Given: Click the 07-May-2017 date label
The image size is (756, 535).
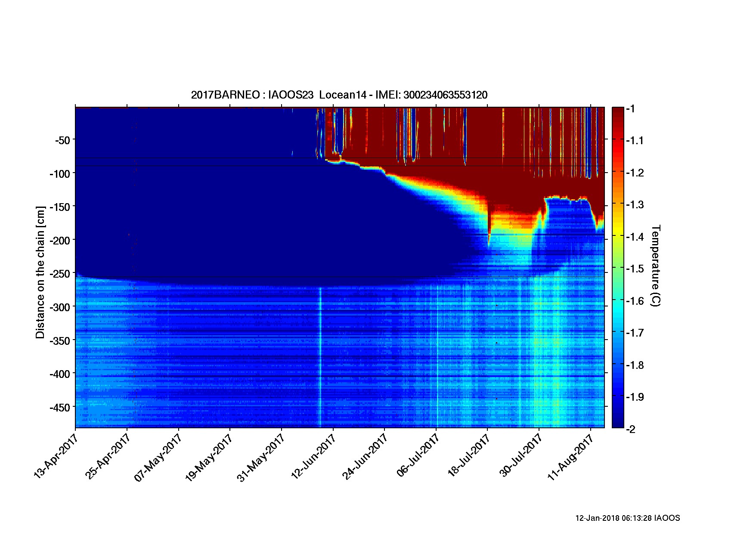Looking at the screenshot, I should (x=159, y=456).
